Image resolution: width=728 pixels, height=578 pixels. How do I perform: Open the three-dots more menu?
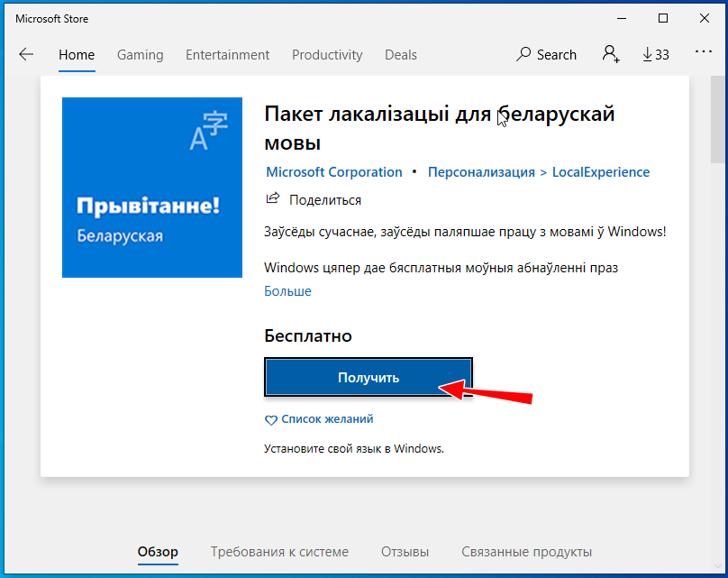[704, 51]
